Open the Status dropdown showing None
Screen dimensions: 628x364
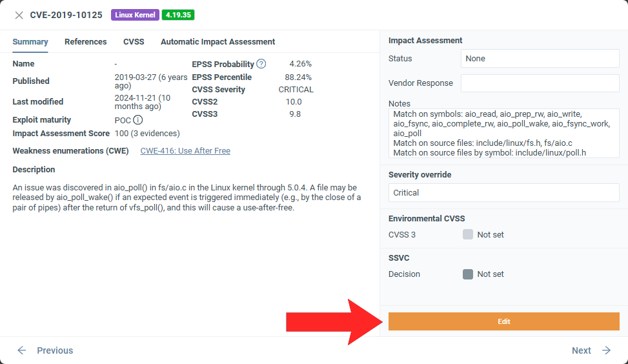pyautogui.click(x=540, y=59)
